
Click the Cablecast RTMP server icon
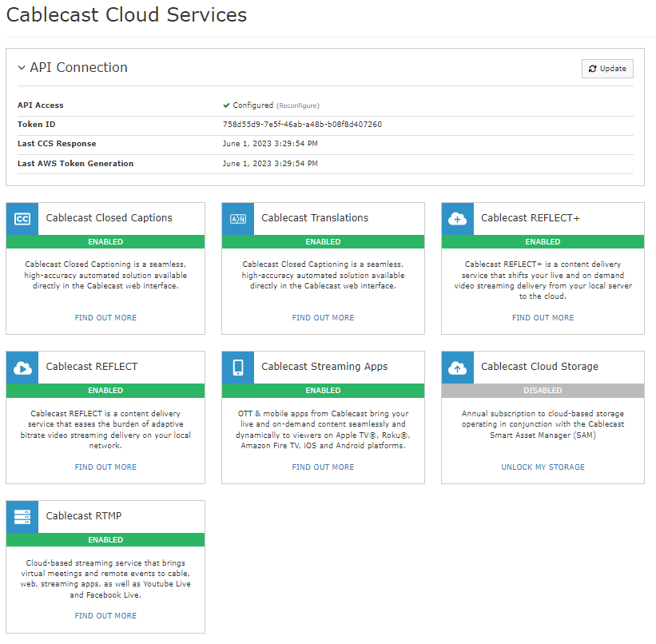pyautogui.click(x=22, y=517)
